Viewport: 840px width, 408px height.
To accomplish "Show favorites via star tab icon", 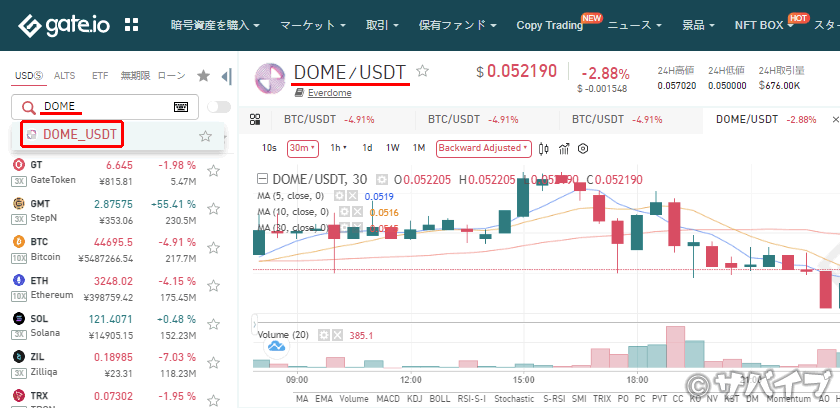I will (x=203, y=76).
